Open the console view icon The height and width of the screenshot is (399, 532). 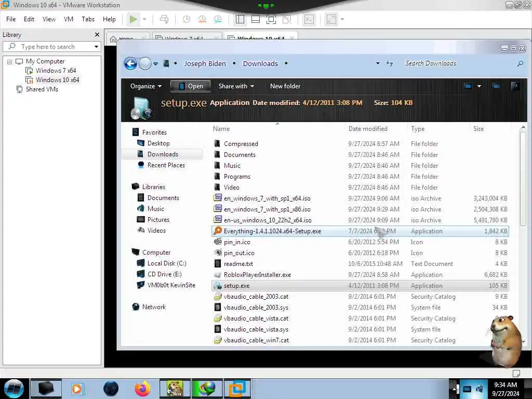coord(309,19)
